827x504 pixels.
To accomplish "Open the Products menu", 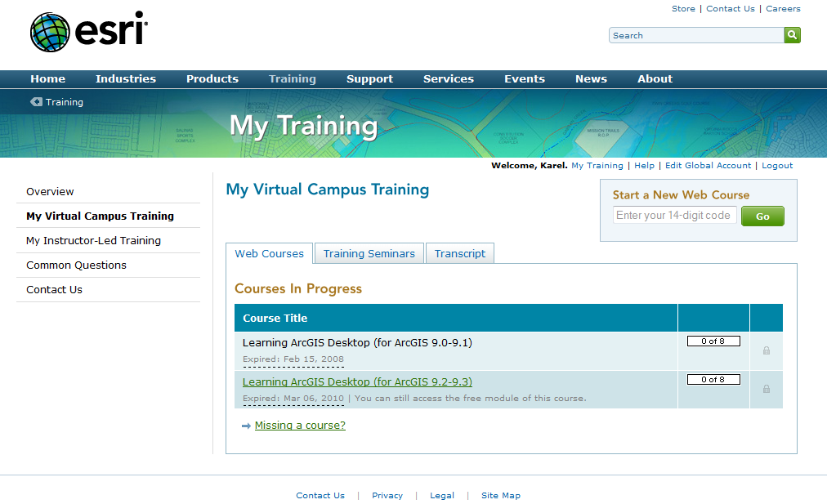I will [x=212, y=79].
